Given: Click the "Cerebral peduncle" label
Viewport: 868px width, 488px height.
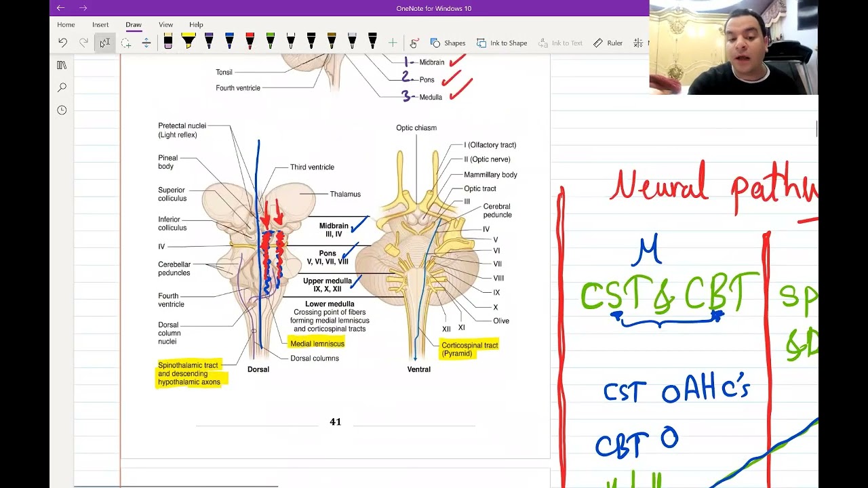Looking at the screenshot, I should [x=497, y=211].
